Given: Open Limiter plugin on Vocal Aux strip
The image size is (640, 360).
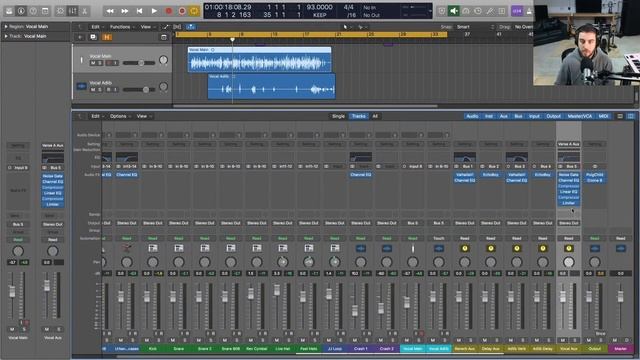Looking at the screenshot, I should 569,203.
